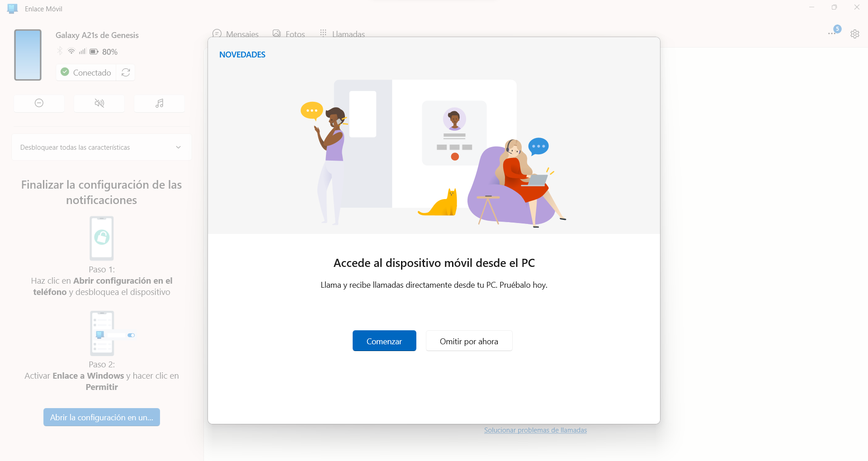Click the battery 80% indicator

pos(104,52)
